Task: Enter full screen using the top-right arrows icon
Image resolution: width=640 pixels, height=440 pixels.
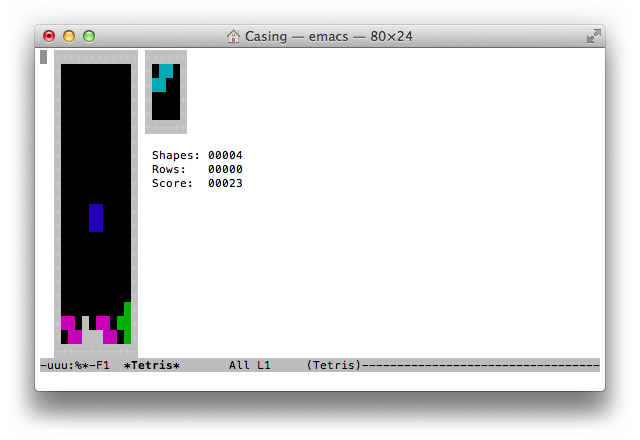Action: pyautogui.click(x=593, y=36)
